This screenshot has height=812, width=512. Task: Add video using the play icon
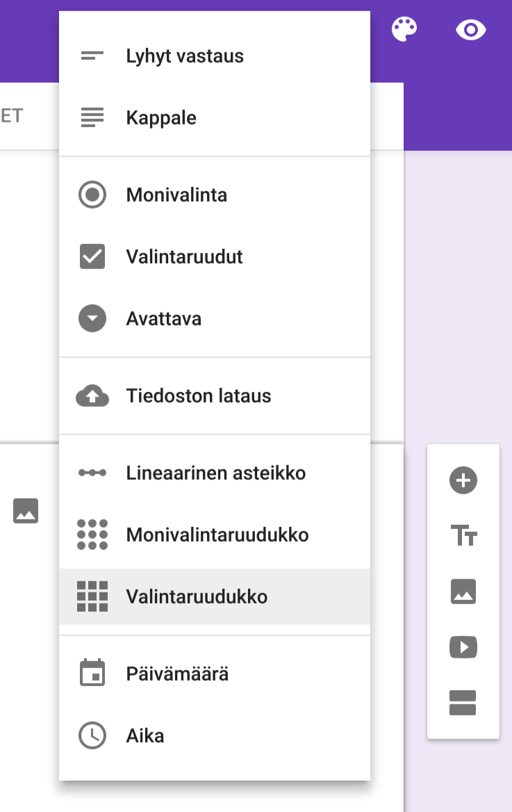[463, 647]
